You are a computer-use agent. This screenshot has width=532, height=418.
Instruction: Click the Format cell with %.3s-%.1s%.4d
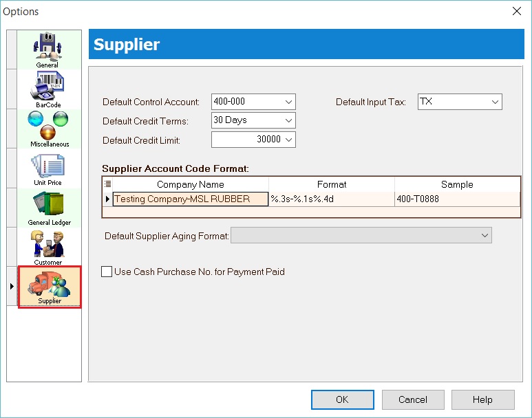pos(331,199)
